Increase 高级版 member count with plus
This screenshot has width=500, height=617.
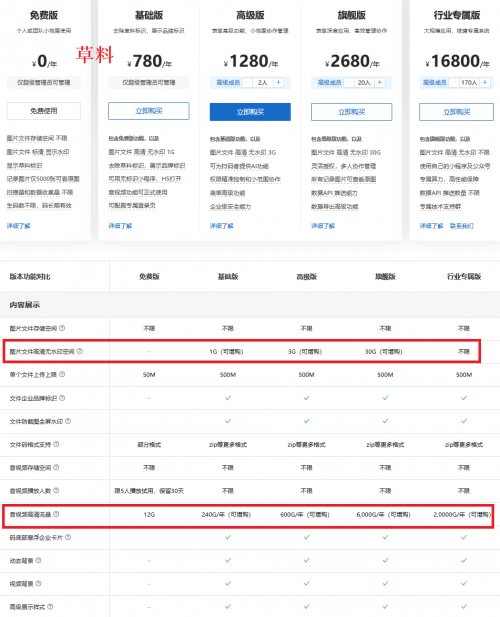point(279,82)
